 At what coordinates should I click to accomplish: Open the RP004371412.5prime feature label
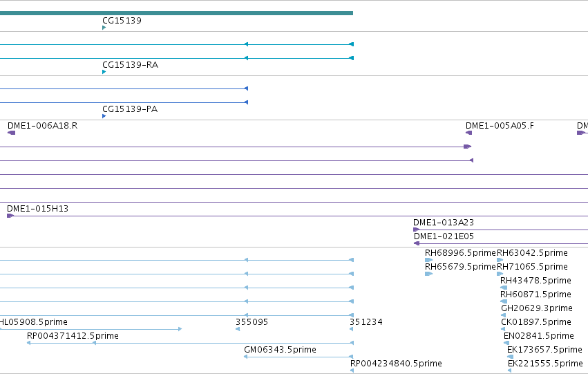(x=73, y=336)
